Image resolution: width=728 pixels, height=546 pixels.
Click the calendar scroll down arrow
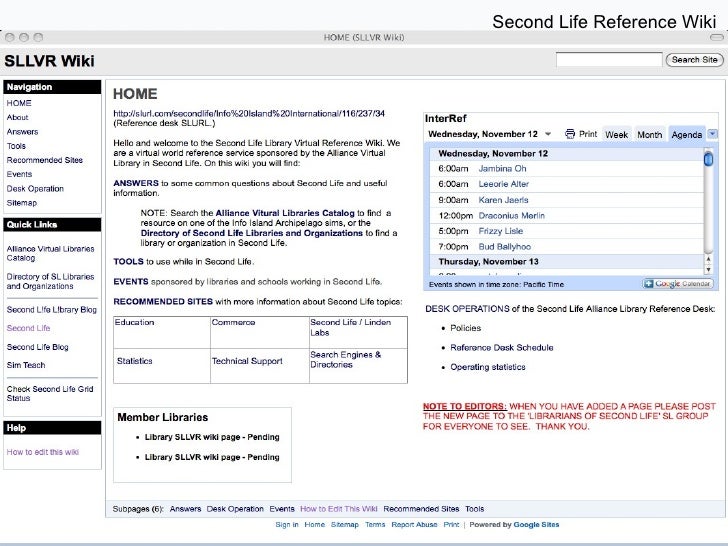708,269
